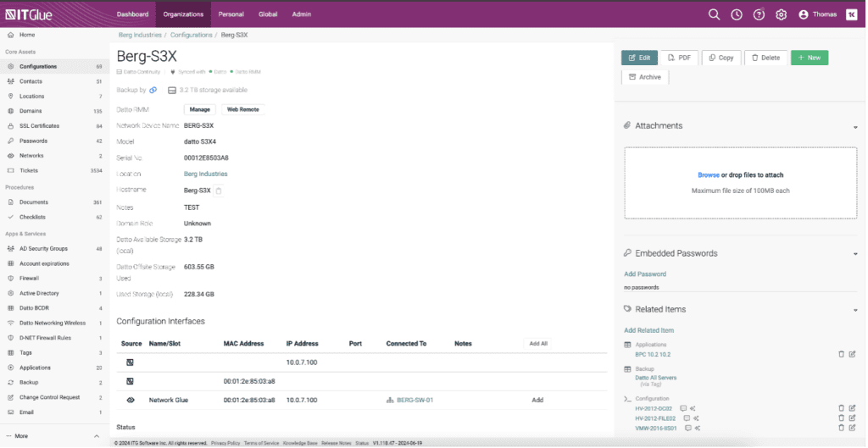Image resolution: width=868 pixels, height=448 pixels.
Task: Collapse the Related Items section chevron
Action: click(855, 310)
